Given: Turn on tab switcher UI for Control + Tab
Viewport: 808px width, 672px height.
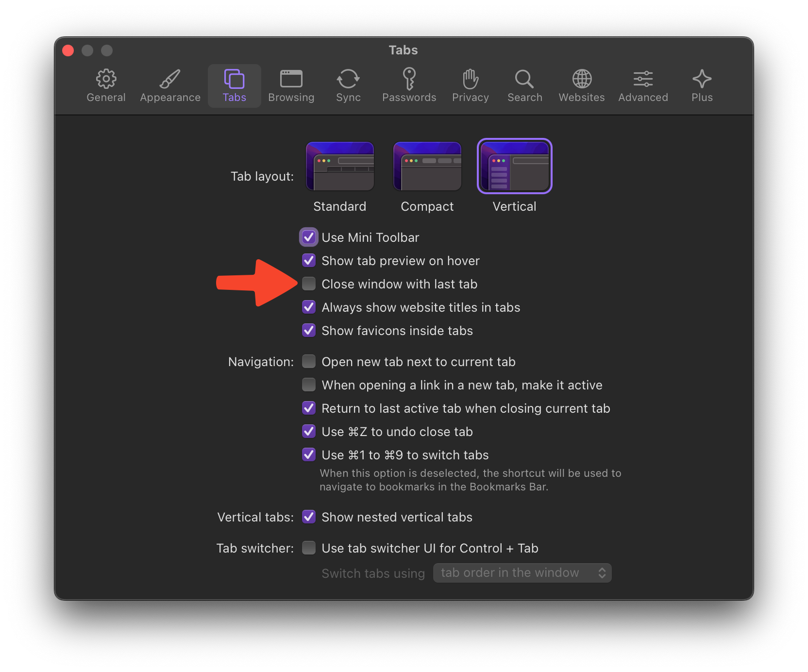Looking at the screenshot, I should [309, 548].
